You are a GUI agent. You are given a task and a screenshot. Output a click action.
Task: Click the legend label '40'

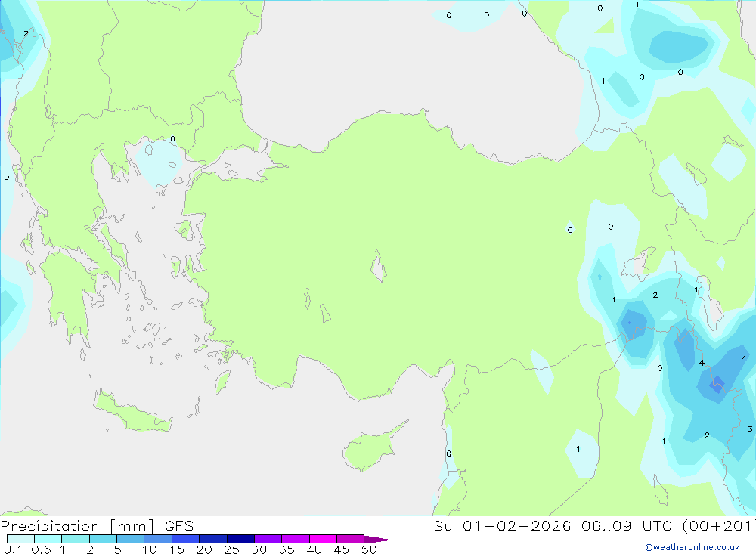point(314,549)
